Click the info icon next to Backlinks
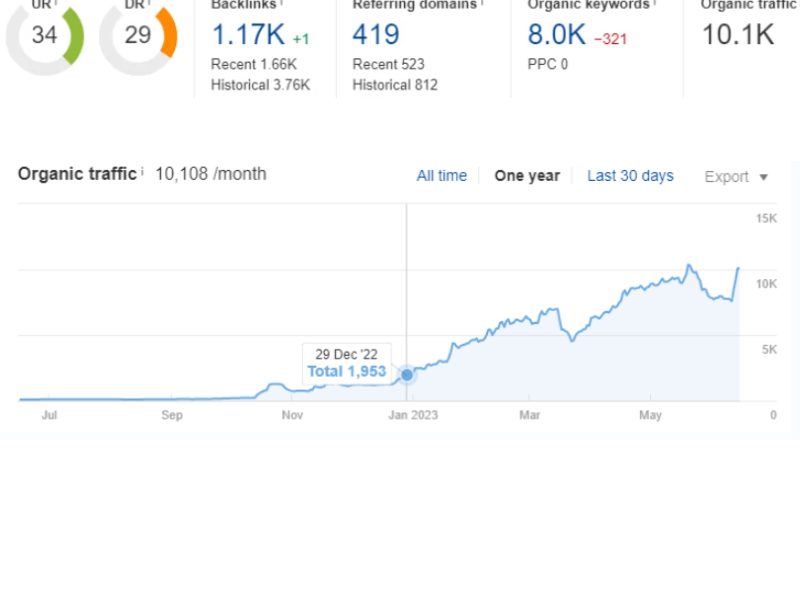Screen dimensions: 800x600 280,4
